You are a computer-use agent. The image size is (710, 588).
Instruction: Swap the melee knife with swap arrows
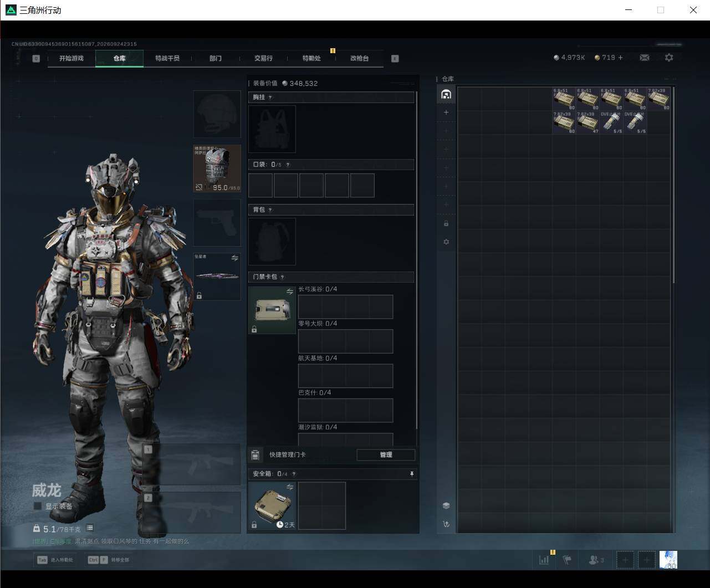(234, 258)
